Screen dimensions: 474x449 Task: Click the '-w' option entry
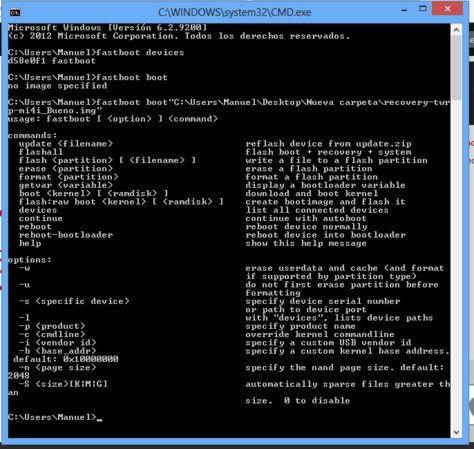coord(24,268)
